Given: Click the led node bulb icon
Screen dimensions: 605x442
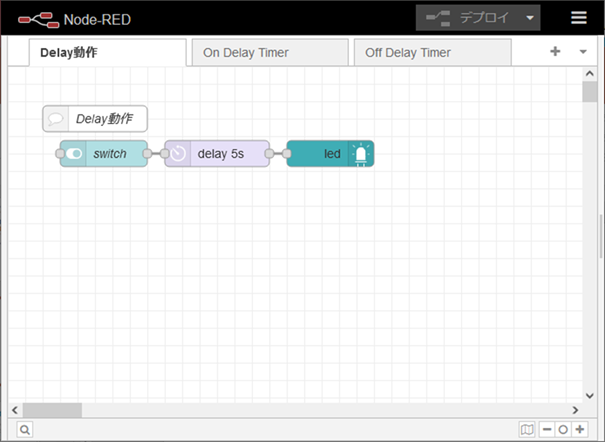Looking at the screenshot, I should pos(361,154).
